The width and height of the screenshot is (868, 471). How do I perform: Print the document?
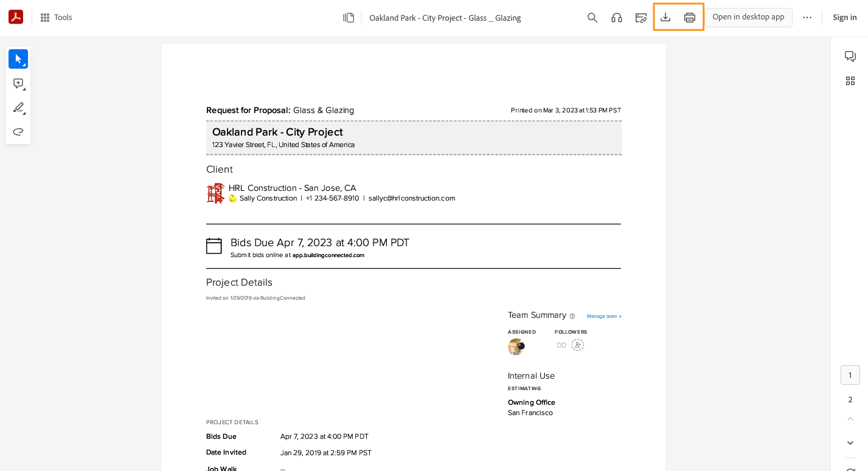(x=689, y=18)
